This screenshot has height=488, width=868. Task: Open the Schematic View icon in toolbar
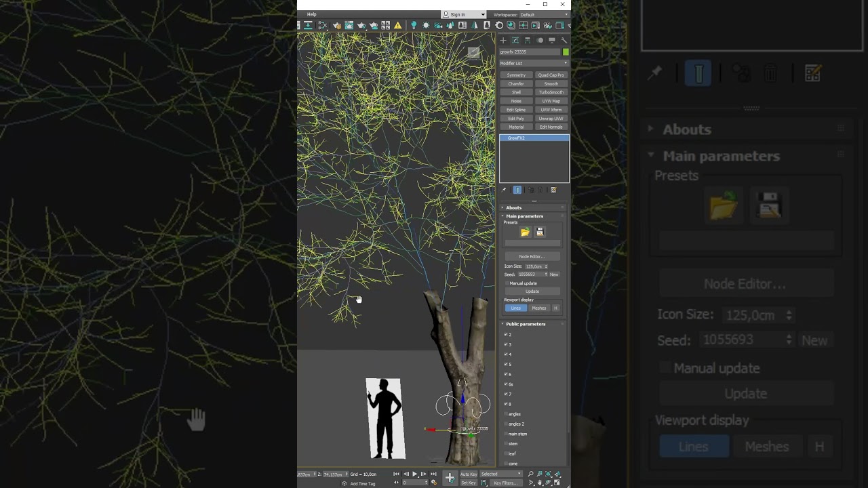click(x=323, y=26)
